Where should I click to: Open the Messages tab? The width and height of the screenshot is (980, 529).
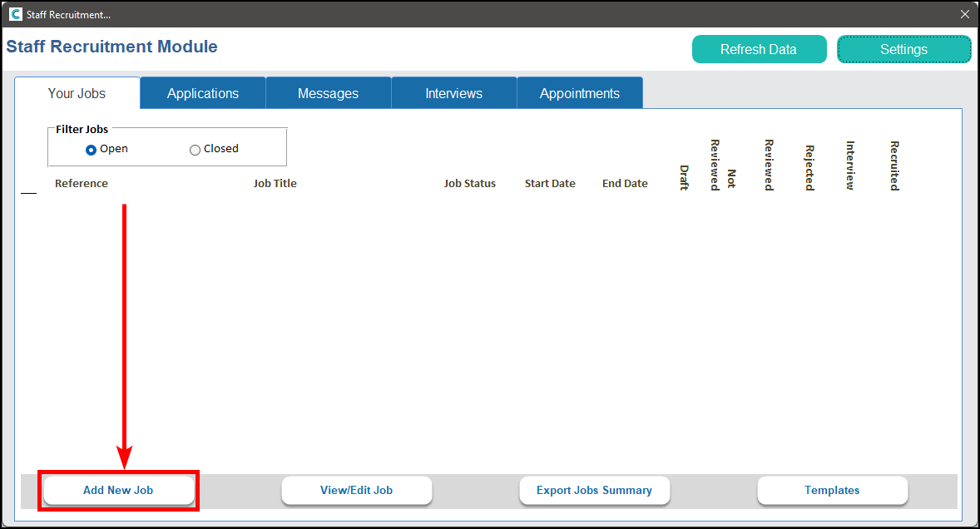(x=328, y=93)
